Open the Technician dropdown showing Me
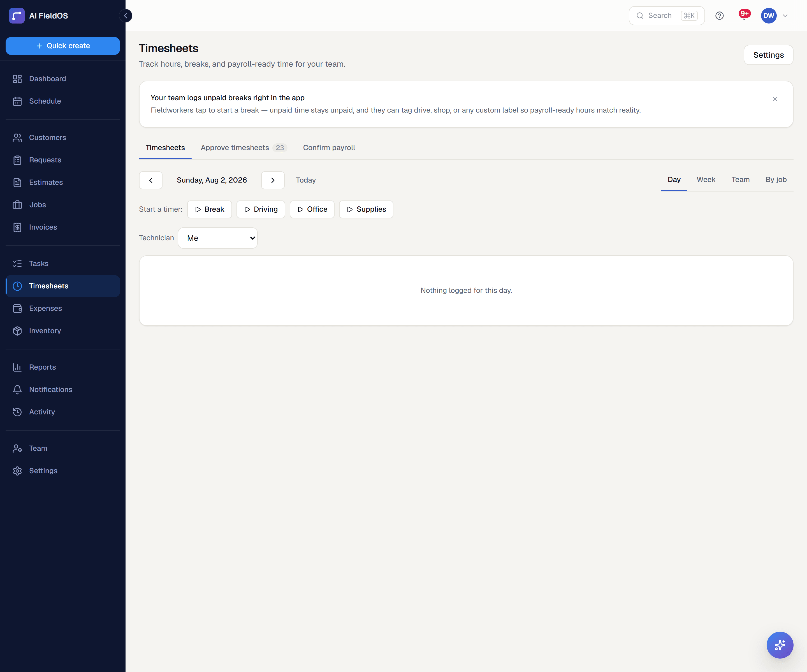 tap(217, 238)
